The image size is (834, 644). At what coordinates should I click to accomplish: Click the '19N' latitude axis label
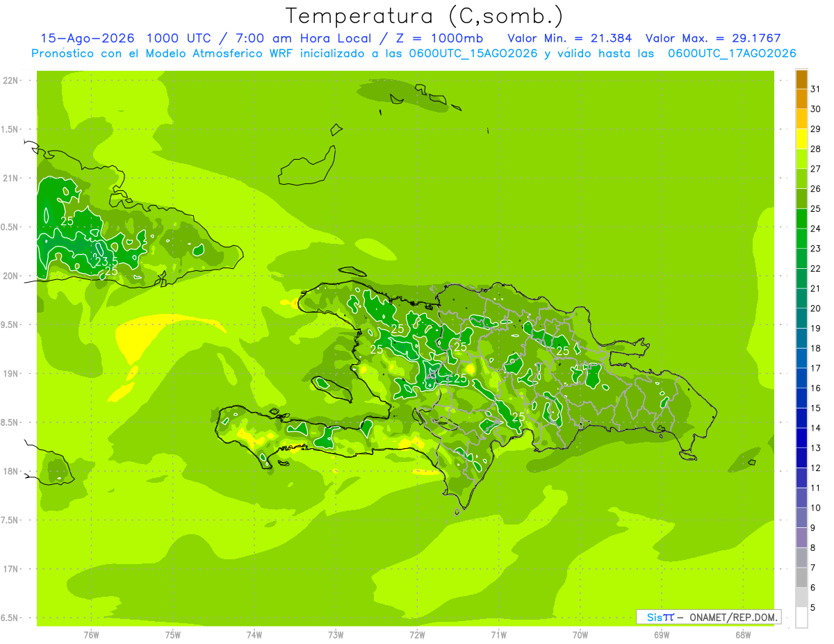click(10, 373)
